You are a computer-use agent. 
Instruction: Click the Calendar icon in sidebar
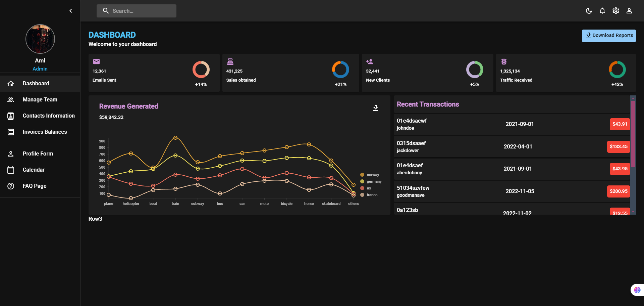11,170
